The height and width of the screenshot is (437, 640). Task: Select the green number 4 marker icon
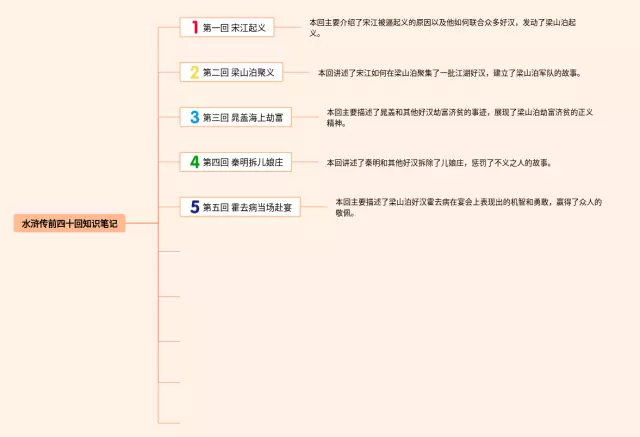coord(194,161)
